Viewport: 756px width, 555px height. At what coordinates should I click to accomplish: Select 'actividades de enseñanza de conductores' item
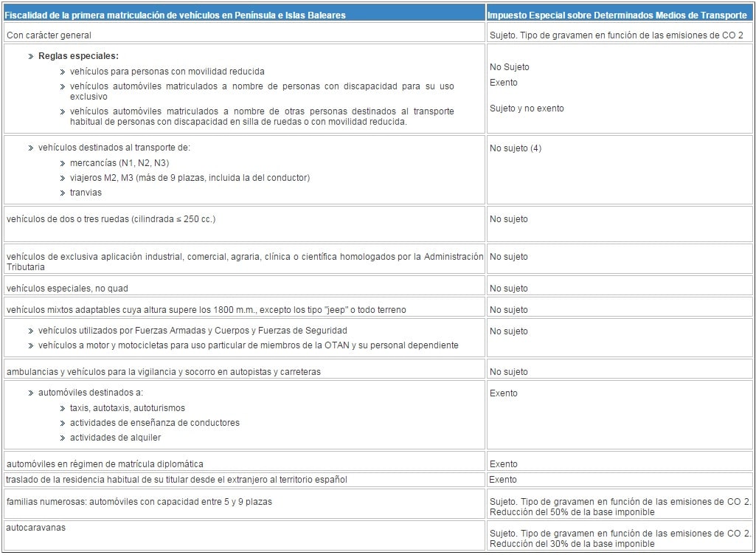[155, 423]
